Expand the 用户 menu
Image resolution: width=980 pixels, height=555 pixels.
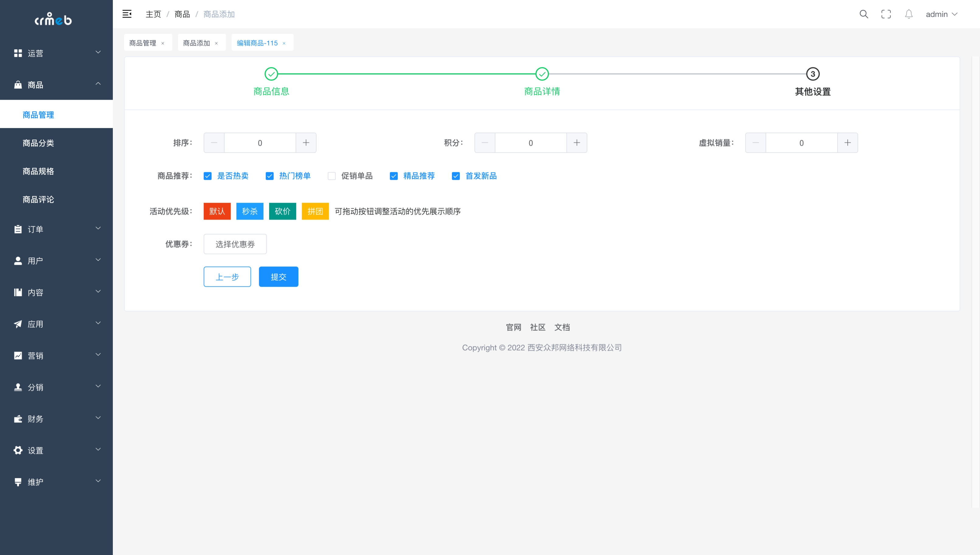point(98,260)
